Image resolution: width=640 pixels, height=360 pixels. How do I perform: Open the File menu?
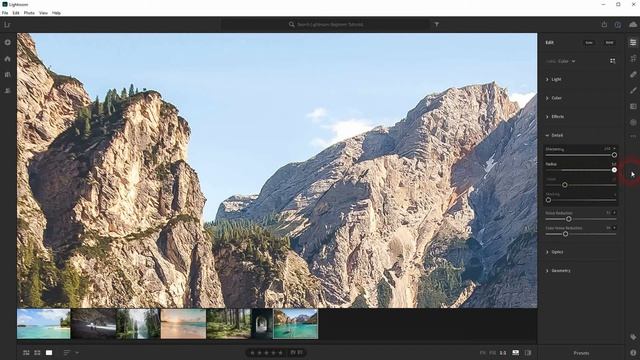tap(5, 13)
